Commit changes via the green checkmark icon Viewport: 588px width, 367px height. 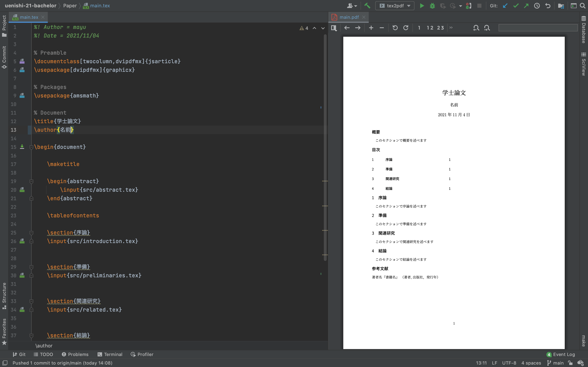pos(516,6)
